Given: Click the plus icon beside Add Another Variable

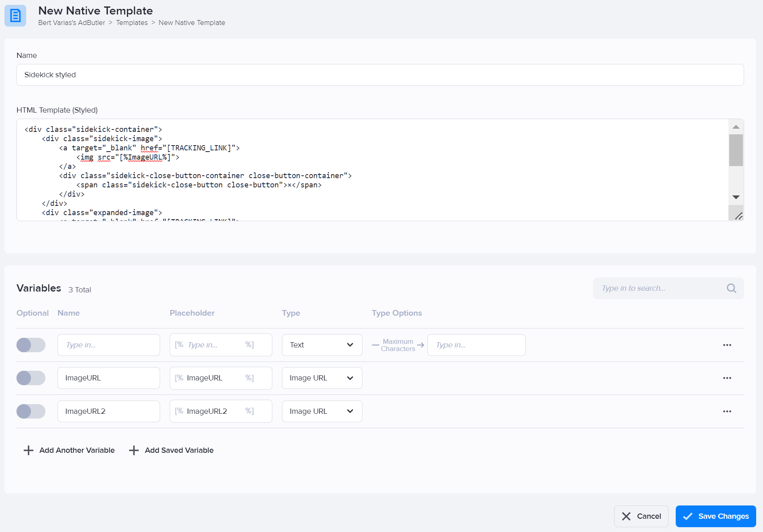Looking at the screenshot, I should click(x=28, y=450).
